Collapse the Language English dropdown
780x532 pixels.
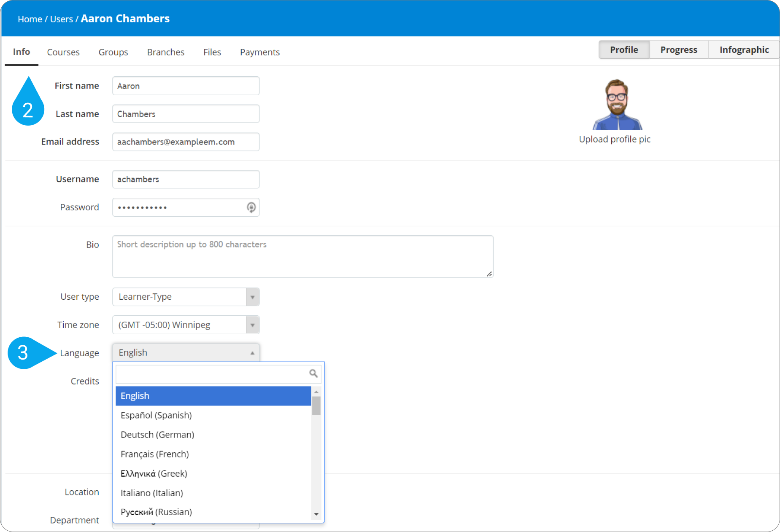186,353
